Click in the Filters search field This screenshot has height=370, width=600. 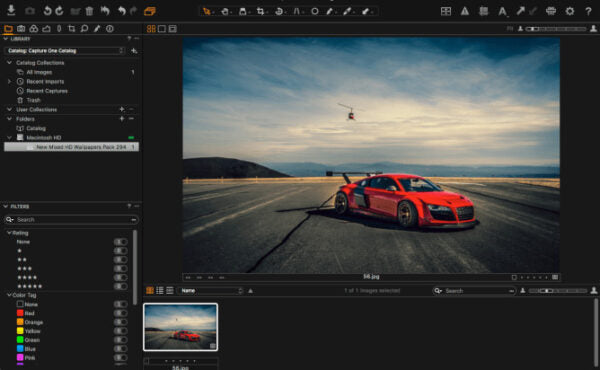click(x=71, y=220)
